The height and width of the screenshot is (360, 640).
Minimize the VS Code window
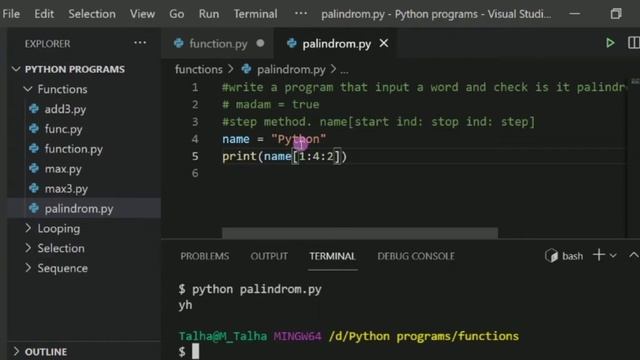click(575, 13)
